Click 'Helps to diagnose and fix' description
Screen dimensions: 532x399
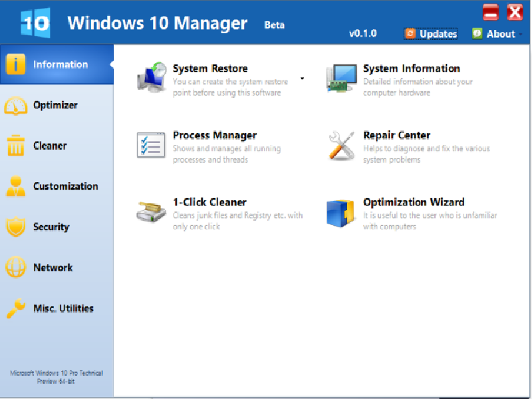pyautogui.click(x=426, y=154)
